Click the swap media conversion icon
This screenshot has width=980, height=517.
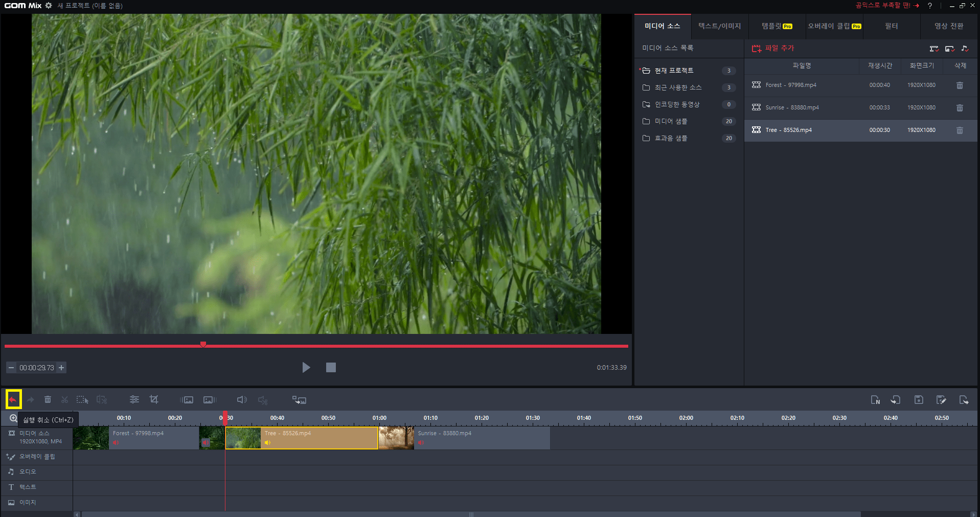(299, 400)
